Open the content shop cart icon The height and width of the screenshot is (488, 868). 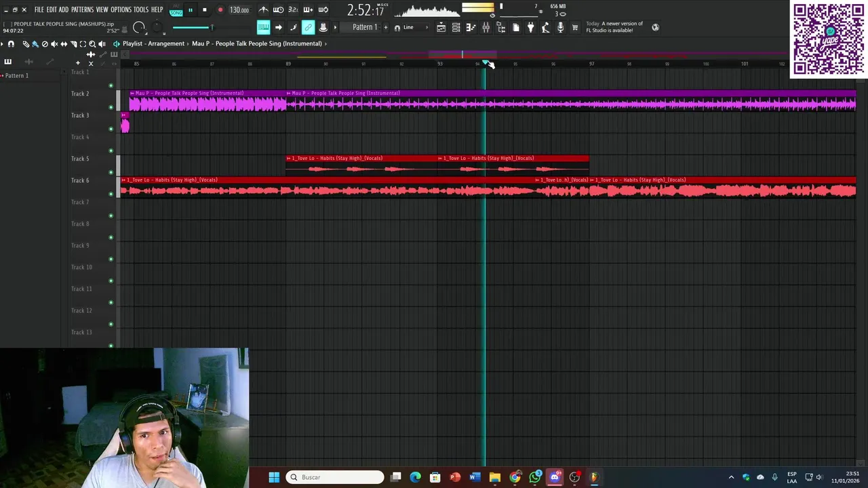(x=575, y=27)
